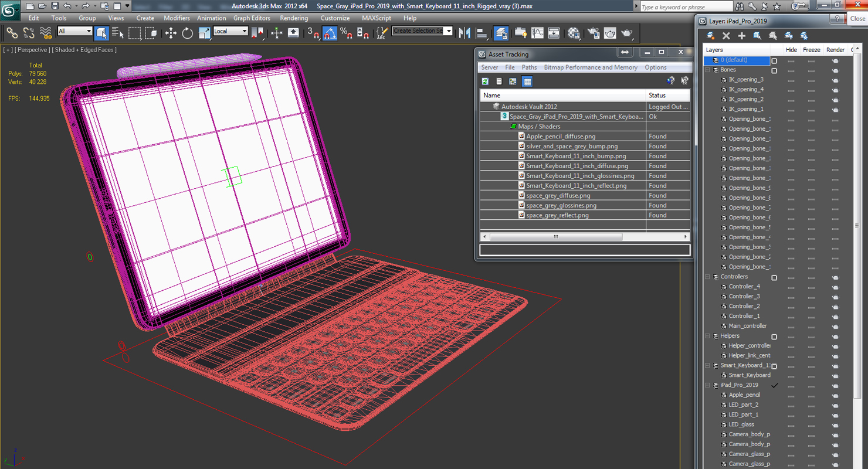The width and height of the screenshot is (868, 469).
Task: Open Bitmap Performance and Memory menu
Action: point(591,67)
